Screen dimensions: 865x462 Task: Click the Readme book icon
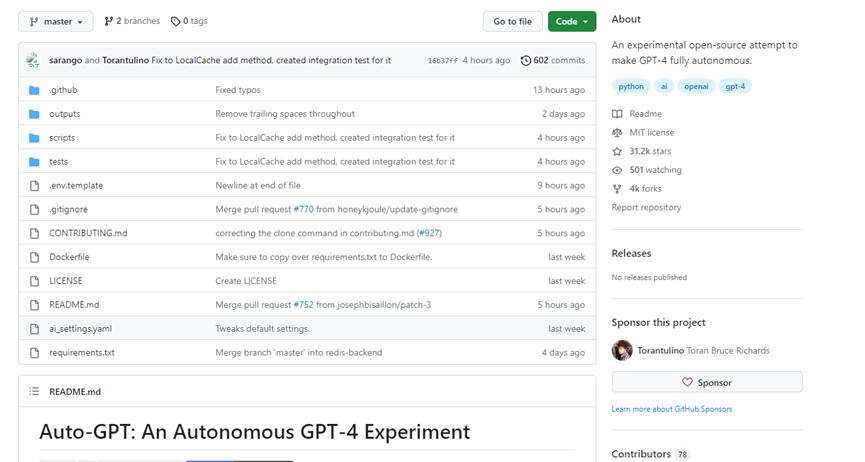click(x=617, y=114)
